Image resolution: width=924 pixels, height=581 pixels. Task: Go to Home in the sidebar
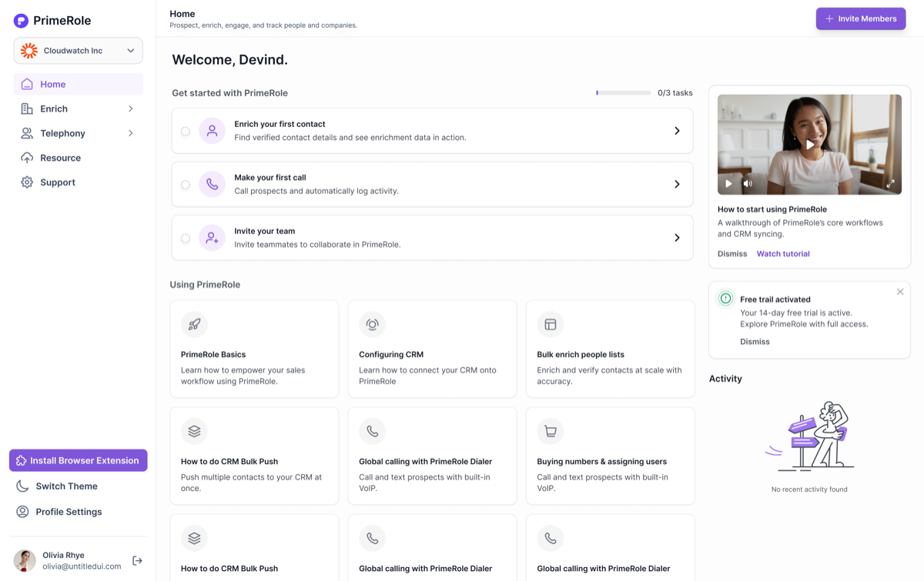tap(78, 84)
